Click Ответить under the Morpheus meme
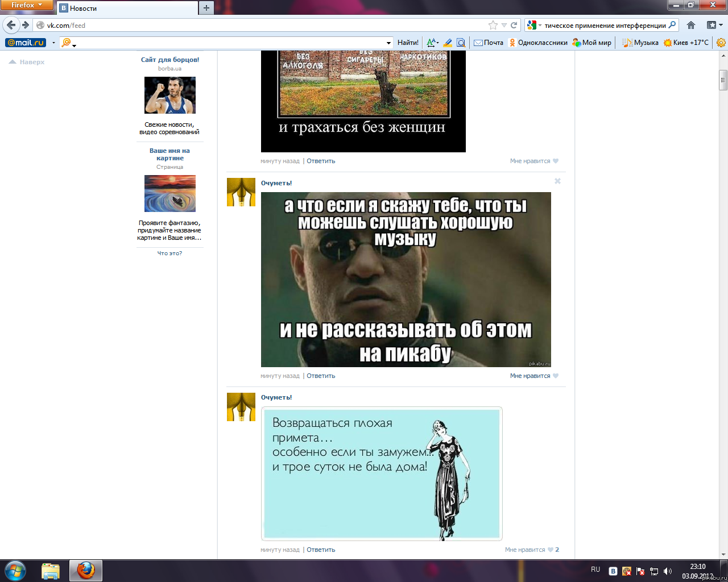The height and width of the screenshot is (582, 728). tap(321, 376)
